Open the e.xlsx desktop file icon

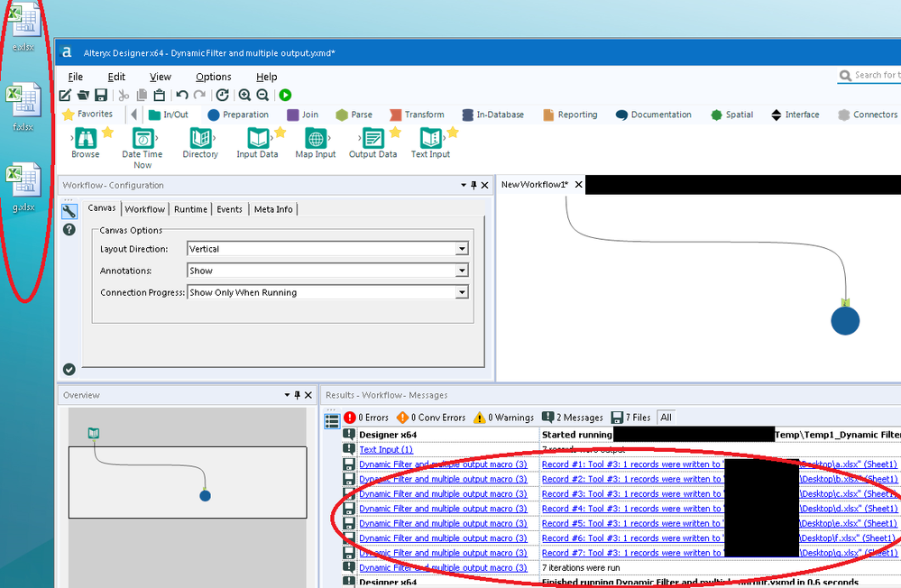(23, 26)
